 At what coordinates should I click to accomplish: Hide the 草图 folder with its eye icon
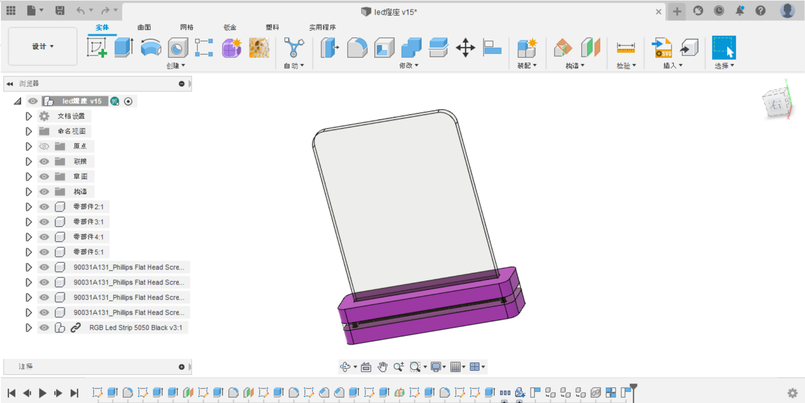click(44, 177)
